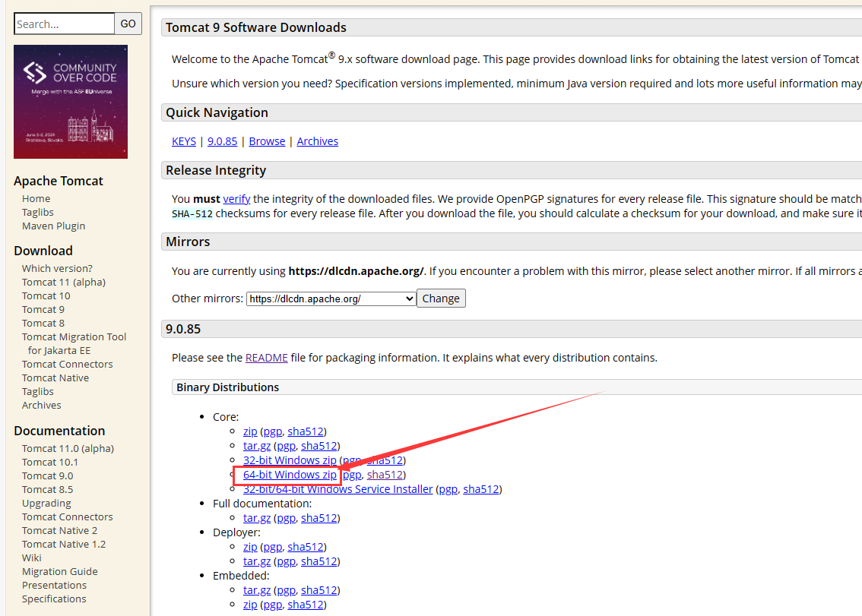
Task: Open the Upgrading documentation link
Action: tap(46, 503)
